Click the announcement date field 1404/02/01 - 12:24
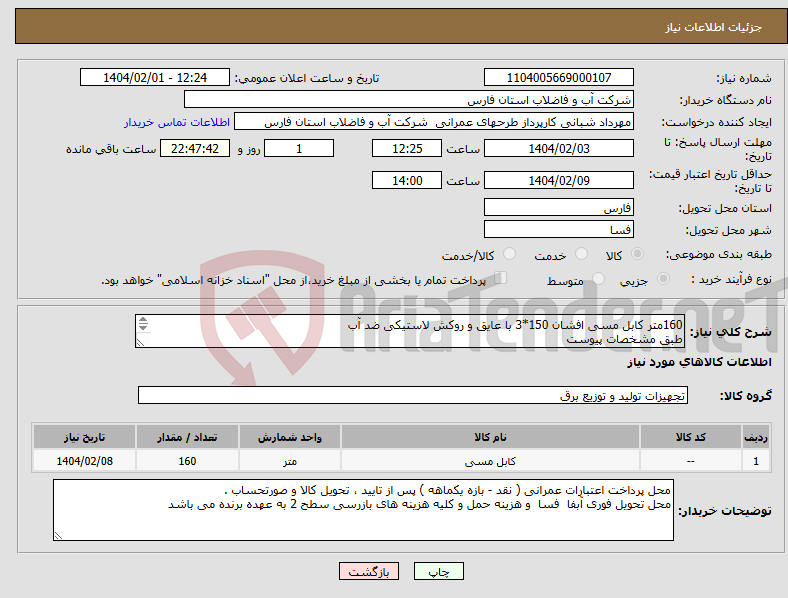788x598 pixels. pyautogui.click(x=155, y=78)
